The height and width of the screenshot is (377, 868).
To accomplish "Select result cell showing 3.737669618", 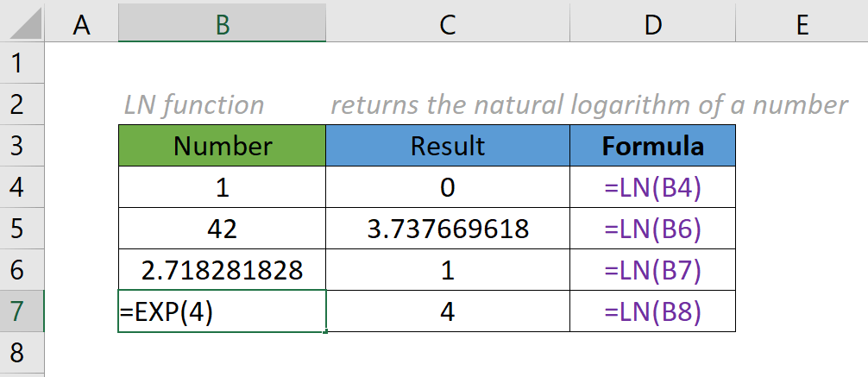I will coord(447,229).
